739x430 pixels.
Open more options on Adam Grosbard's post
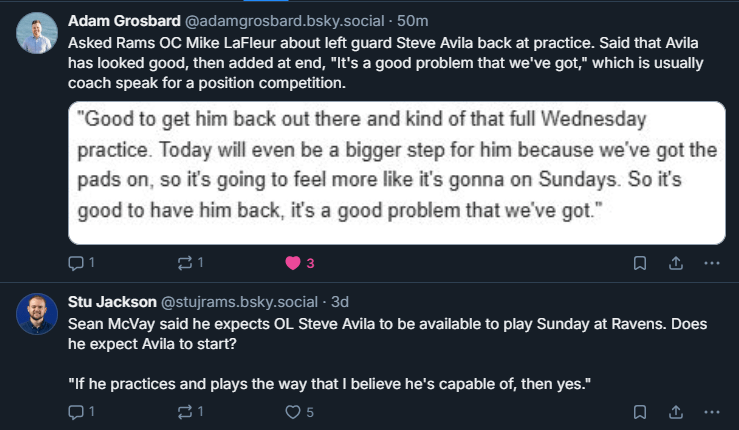point(712,263)
